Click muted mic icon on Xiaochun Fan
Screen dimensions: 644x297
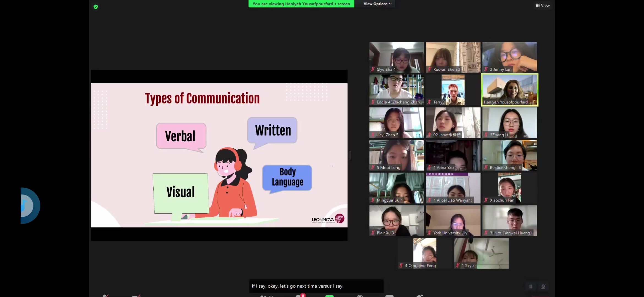tap(486, 200)
